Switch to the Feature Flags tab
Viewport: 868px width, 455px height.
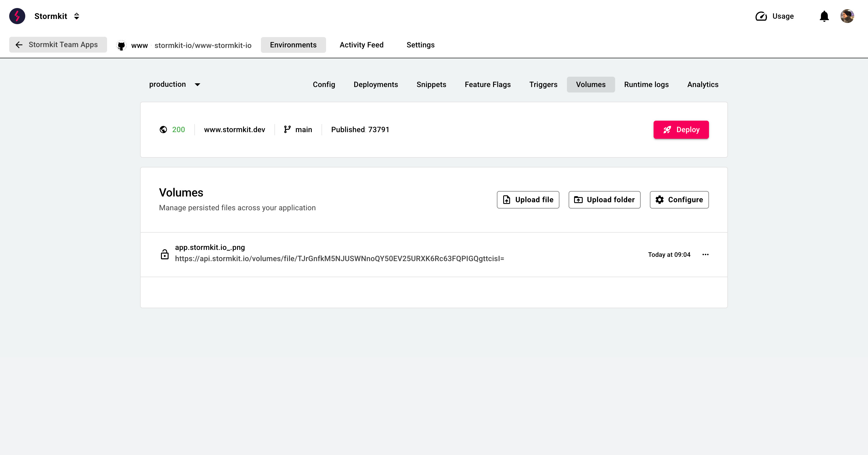(x=487, y=84)
